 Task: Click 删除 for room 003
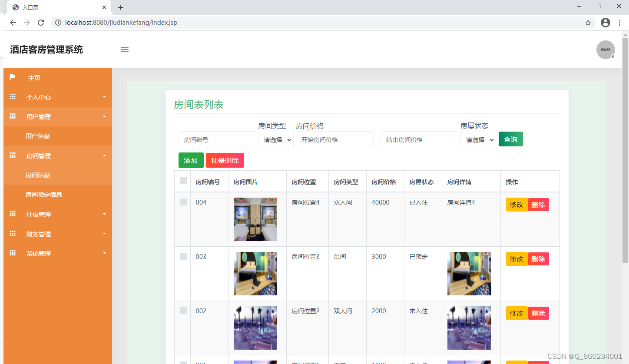(538, 259)
